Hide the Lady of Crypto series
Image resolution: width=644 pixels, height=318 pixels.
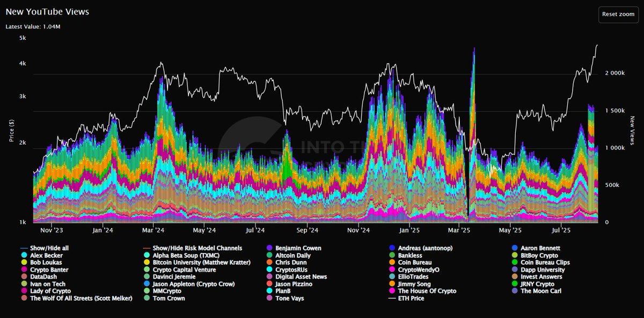[x=45, y=291]
